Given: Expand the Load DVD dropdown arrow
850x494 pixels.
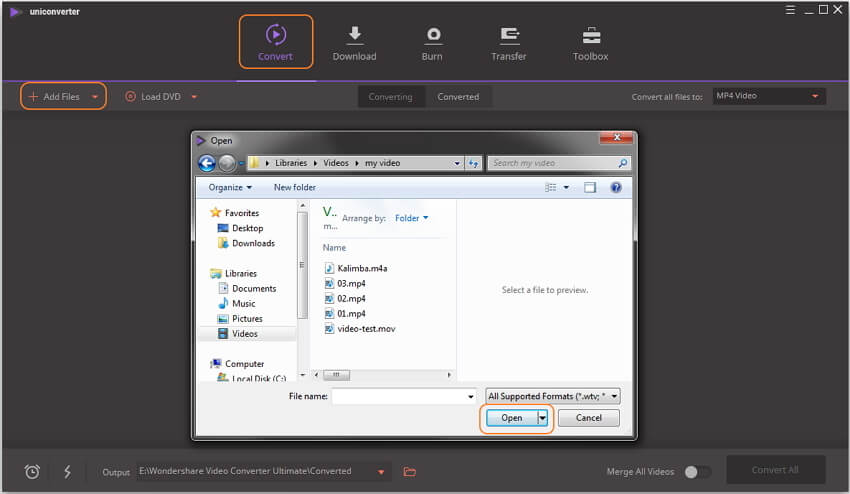Looking at the screenshot, I should [194, 97].
